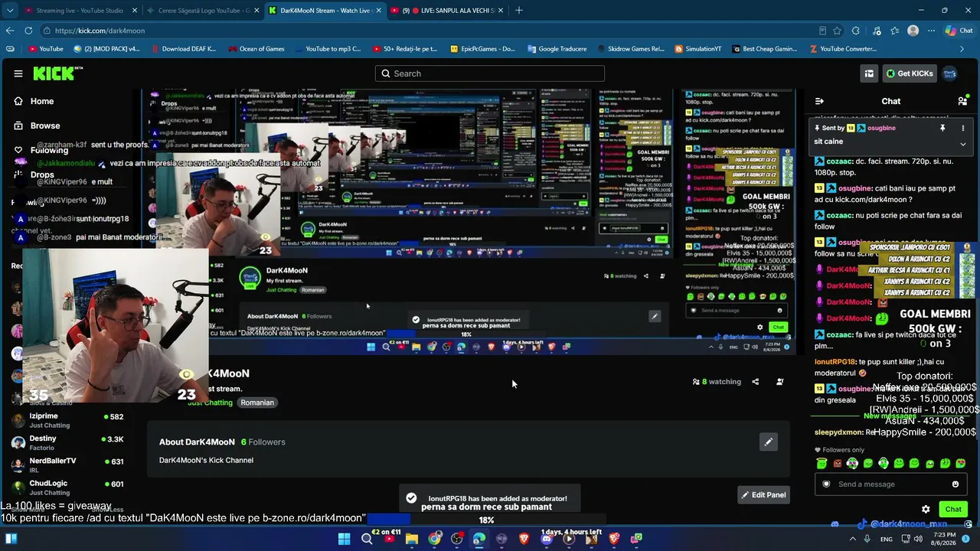
Task: Open the Copilot Chat button in the browser
Action: click(959, 31)
